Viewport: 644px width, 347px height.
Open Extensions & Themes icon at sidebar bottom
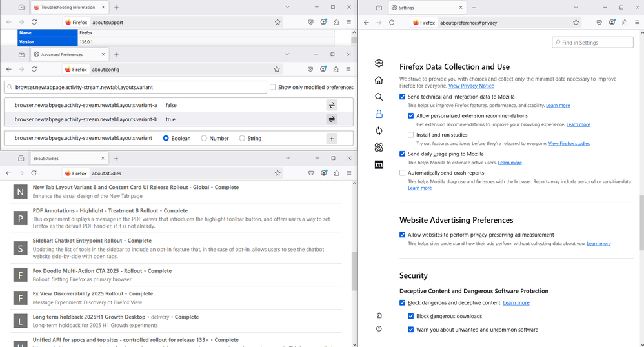click(379, 315)
